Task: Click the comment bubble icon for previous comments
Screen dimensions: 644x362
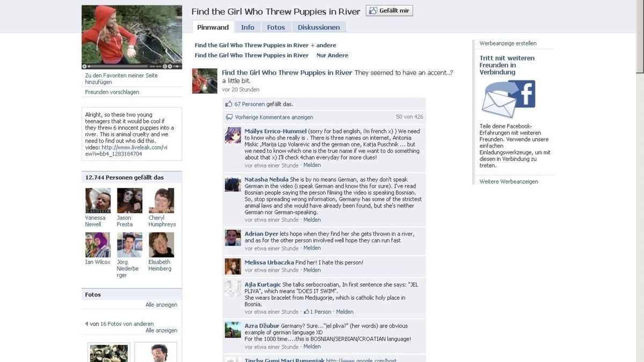Action: (x=230, y=117)
